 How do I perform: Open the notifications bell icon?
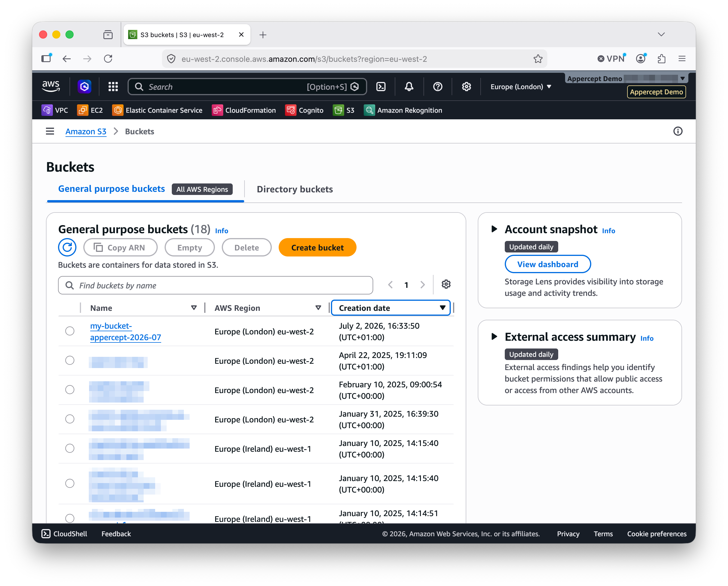click(x=409, y=87)
